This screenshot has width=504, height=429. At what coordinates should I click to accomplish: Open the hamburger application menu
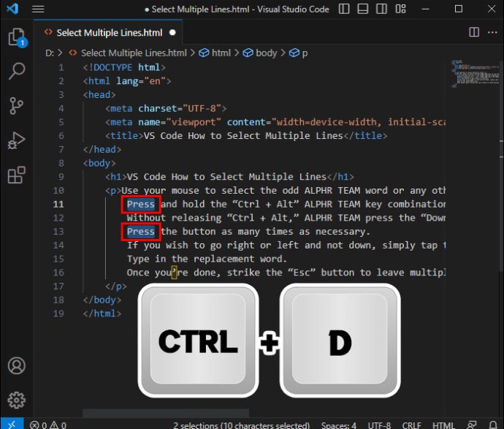[x=38, y=9]
